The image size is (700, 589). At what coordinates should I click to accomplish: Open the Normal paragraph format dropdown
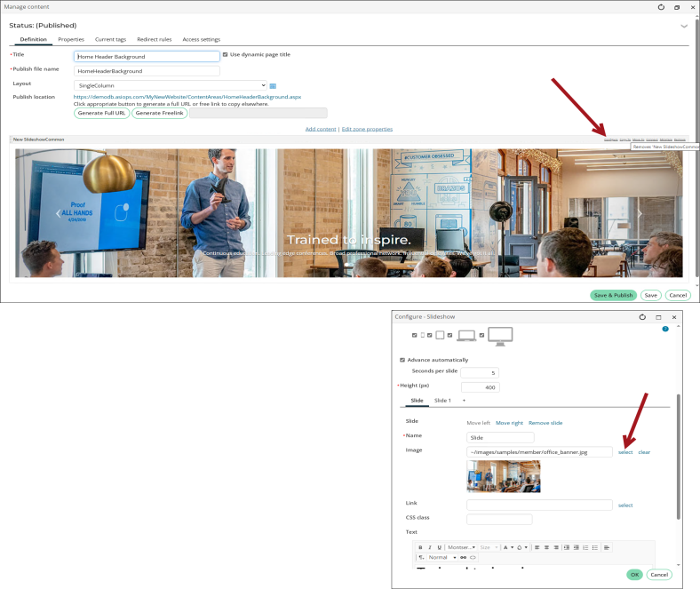[x=442, y=557]
